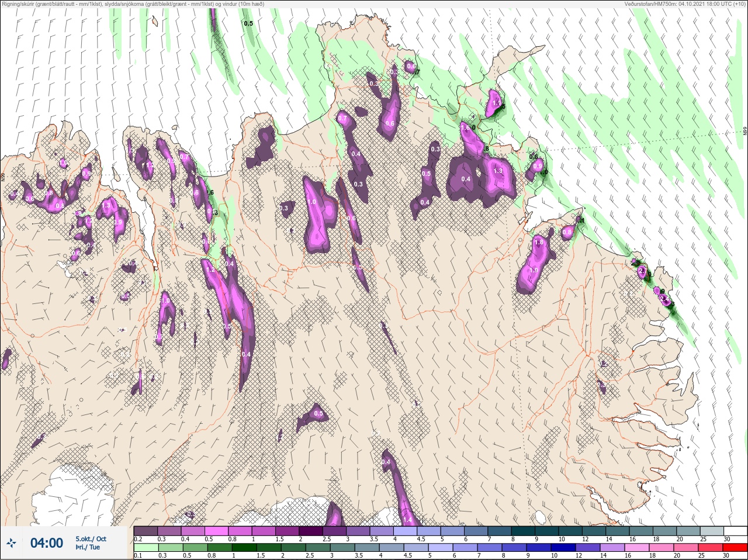Click the black '0.5' value near the top edge of the map
The image size is (748, 560).
[x=248, y=23]
